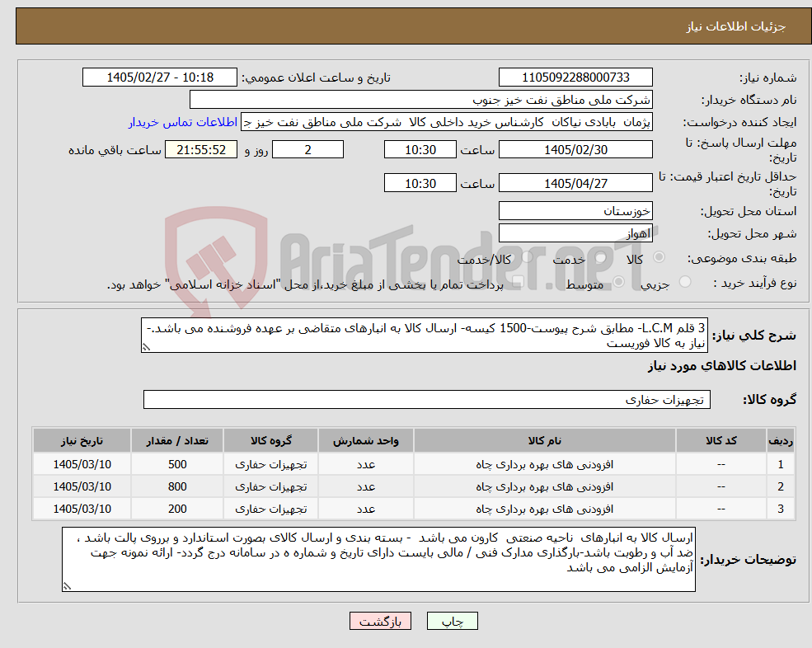Viewport: 812px width, 648px height.
Task: Click the واحد شمارش column header
Action: pyautogui.click(x=366, y=441)
